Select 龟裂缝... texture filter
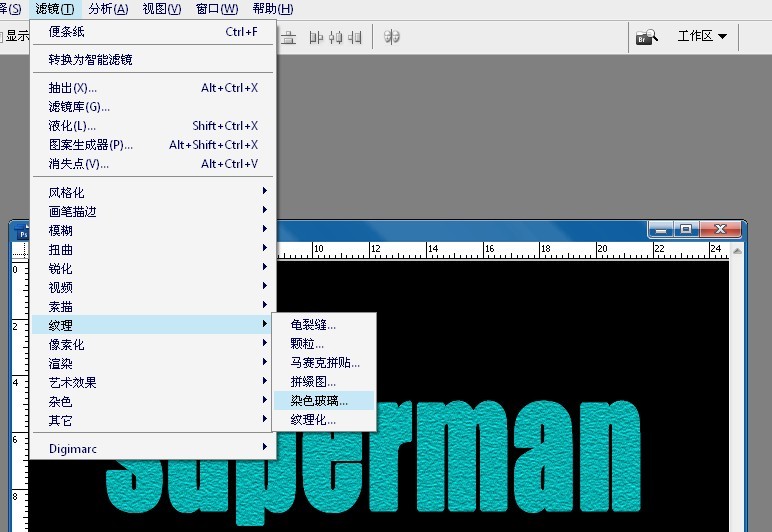Screen dimensions: 772x532 coord(324,325)
